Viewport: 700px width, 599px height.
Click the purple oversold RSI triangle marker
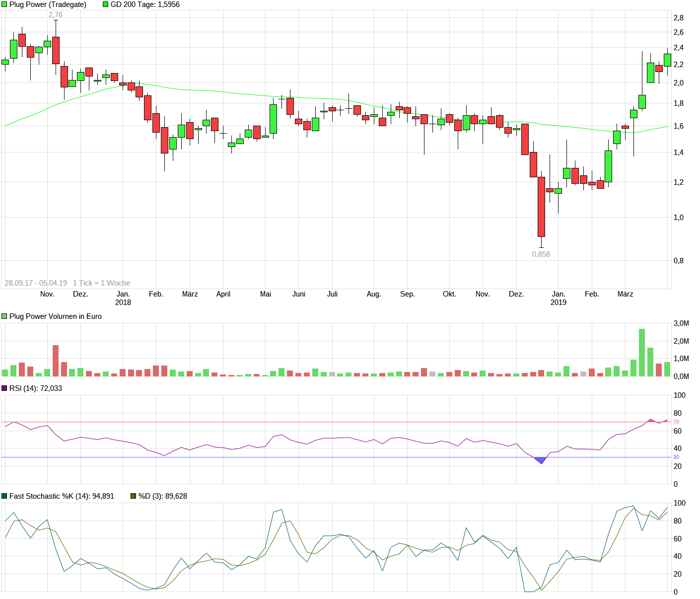(x=541, y=460)
